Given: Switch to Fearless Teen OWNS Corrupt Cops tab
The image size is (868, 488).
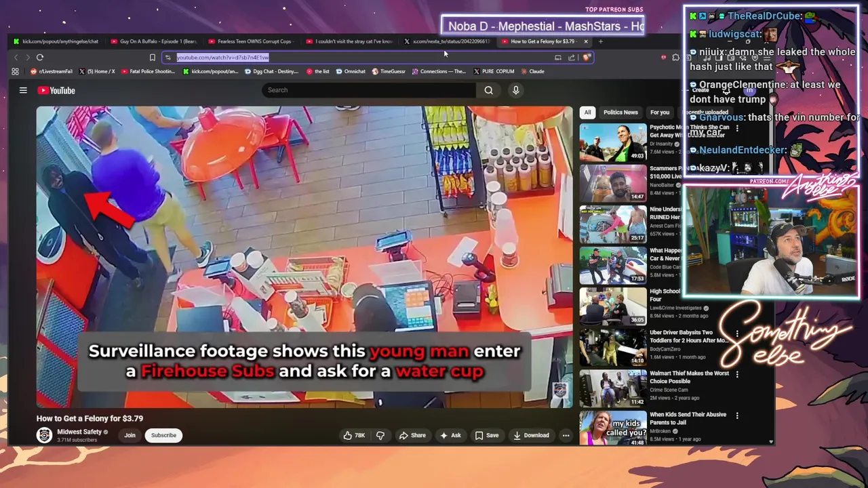Looking at the screenshot, I should [251, 41].
